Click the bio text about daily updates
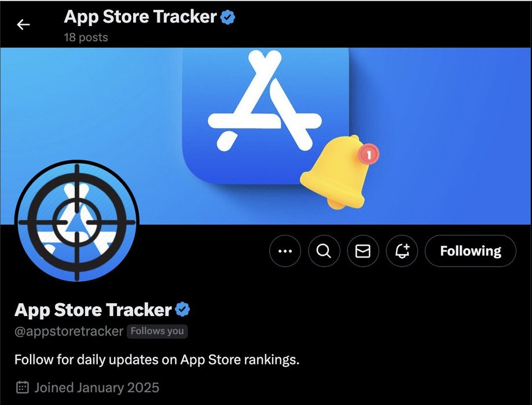This screenshot has width=532, height=405. pyautogui.click(x=157, y=359)
